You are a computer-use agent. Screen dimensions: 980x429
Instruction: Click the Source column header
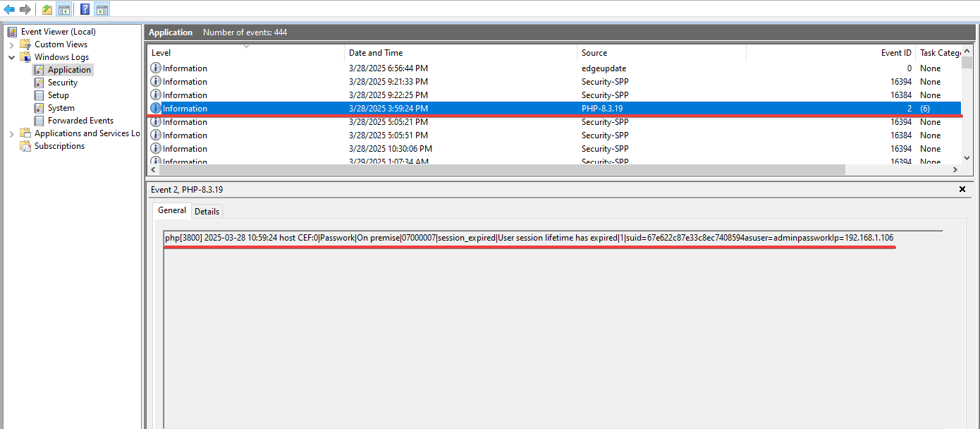tap(594, 52)
